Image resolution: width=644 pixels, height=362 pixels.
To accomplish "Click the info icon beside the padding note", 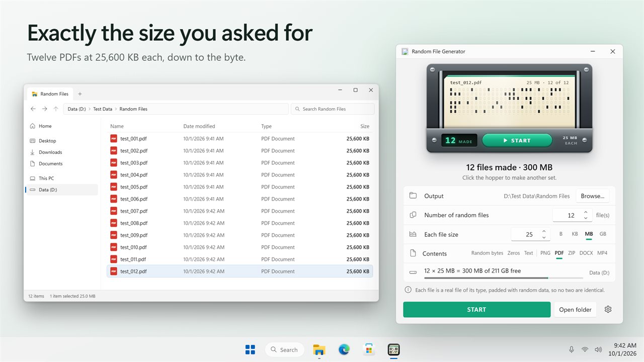I will tap(409, 290).
